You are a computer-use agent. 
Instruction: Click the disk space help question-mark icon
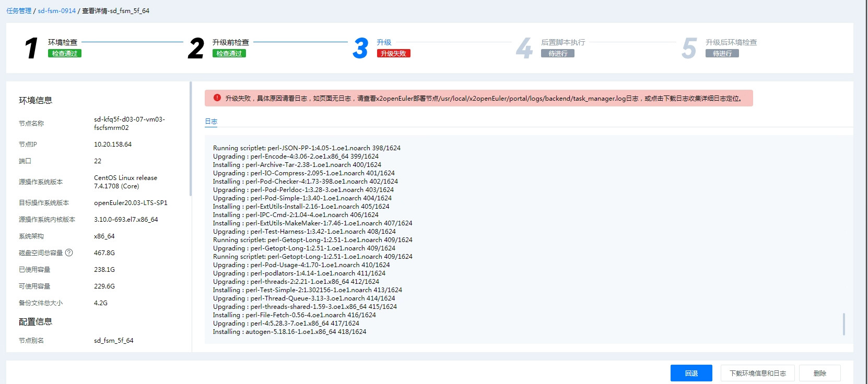[x=69, y=253]
